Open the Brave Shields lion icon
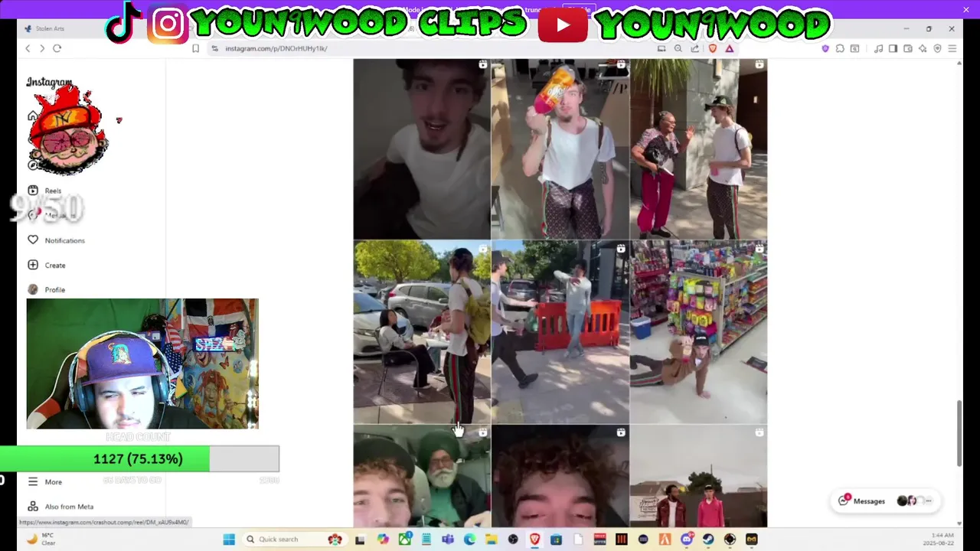This screenshot has height=551, width=980. [713, 48]
